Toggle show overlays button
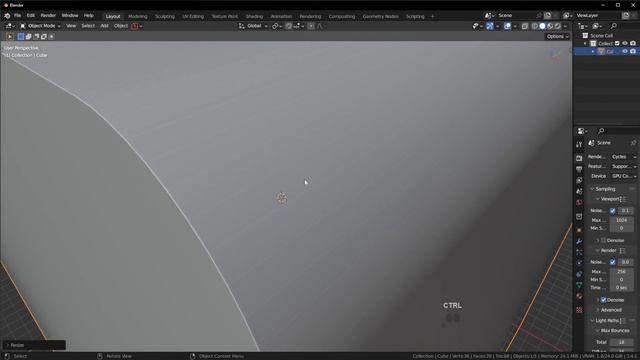Screen dimensions: 640x360 507,26
